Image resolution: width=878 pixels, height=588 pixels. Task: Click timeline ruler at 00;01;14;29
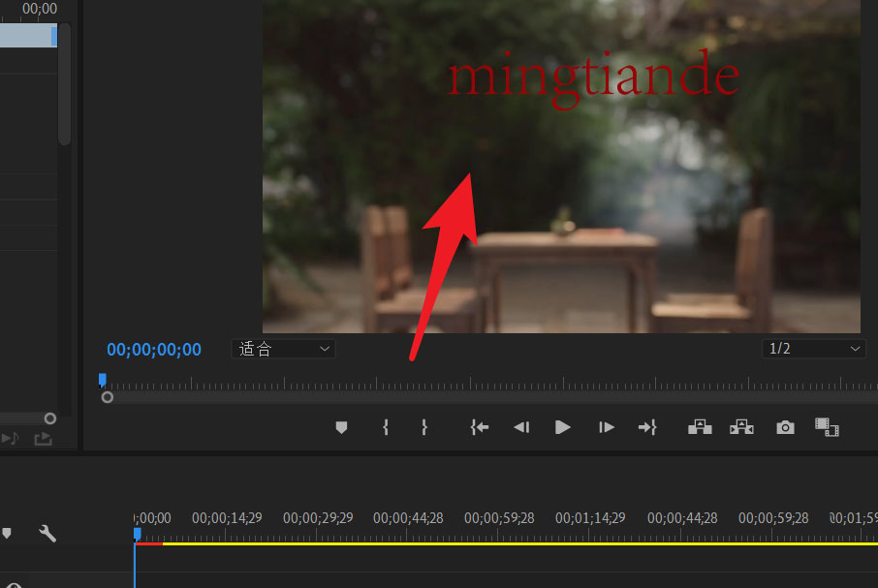[590, 518]
